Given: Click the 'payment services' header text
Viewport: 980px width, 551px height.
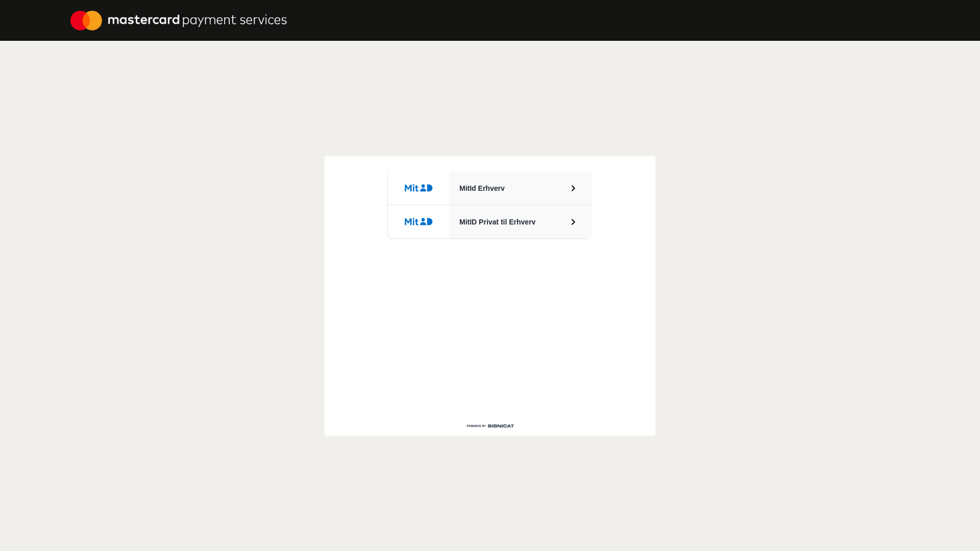Looking at the screenshot, I should (x=234, y=20).
